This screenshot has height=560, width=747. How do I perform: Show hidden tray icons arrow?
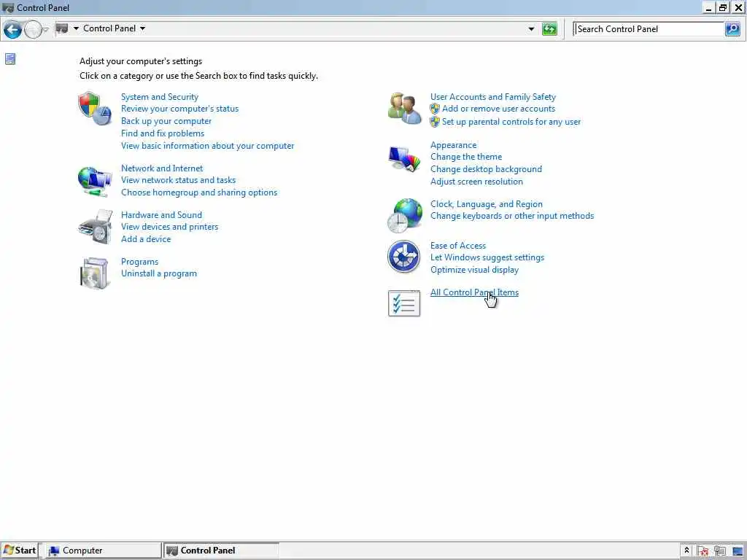click(686, 551)
